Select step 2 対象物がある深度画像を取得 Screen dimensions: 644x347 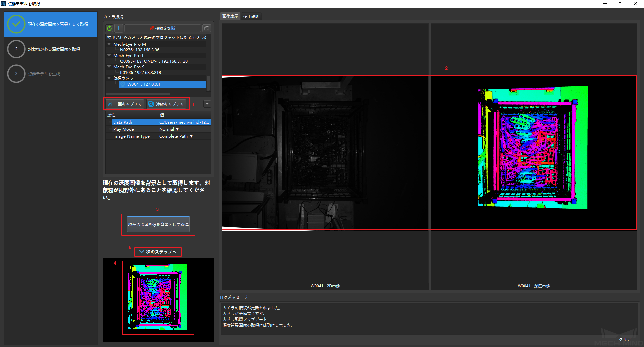point(54,49)
